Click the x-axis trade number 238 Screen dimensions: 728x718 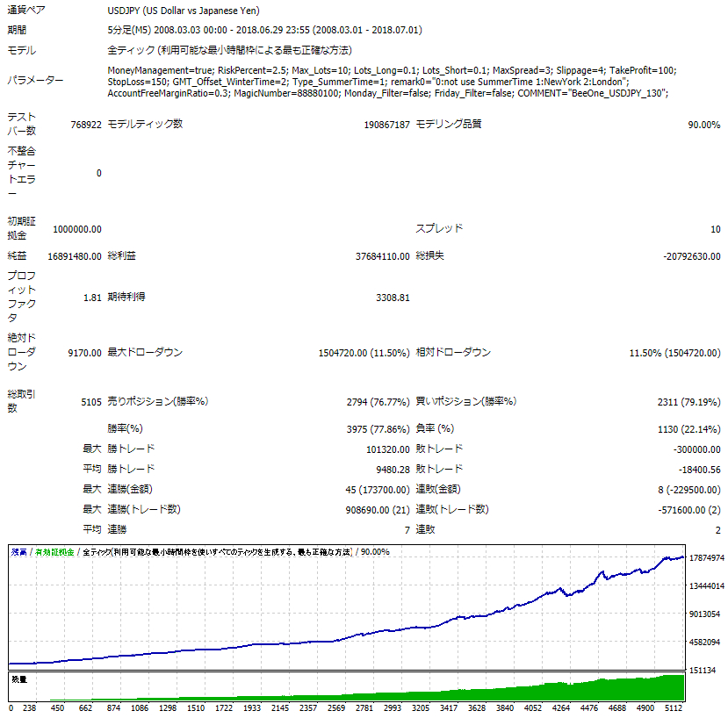click(29, 708)
